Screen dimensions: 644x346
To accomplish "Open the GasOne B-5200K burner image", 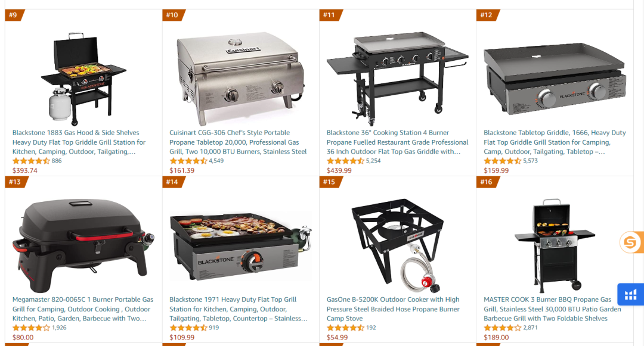I will point(398,245).
